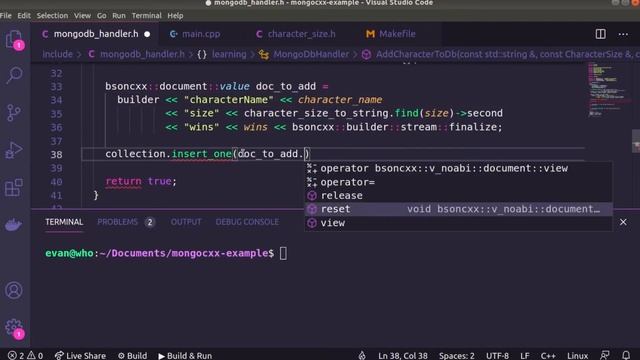Click the include breadcrumb segment
Screen dimensions: 640x360
(x=58, y=54)
